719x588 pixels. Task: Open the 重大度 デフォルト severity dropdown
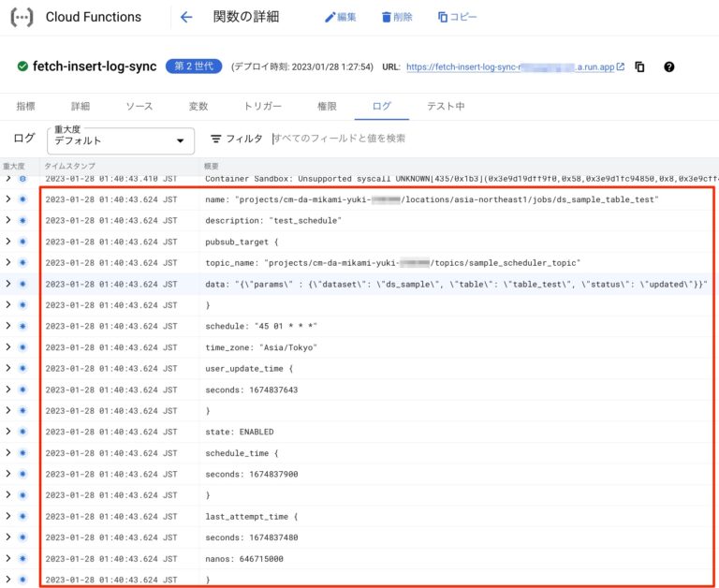click(121, 140)
